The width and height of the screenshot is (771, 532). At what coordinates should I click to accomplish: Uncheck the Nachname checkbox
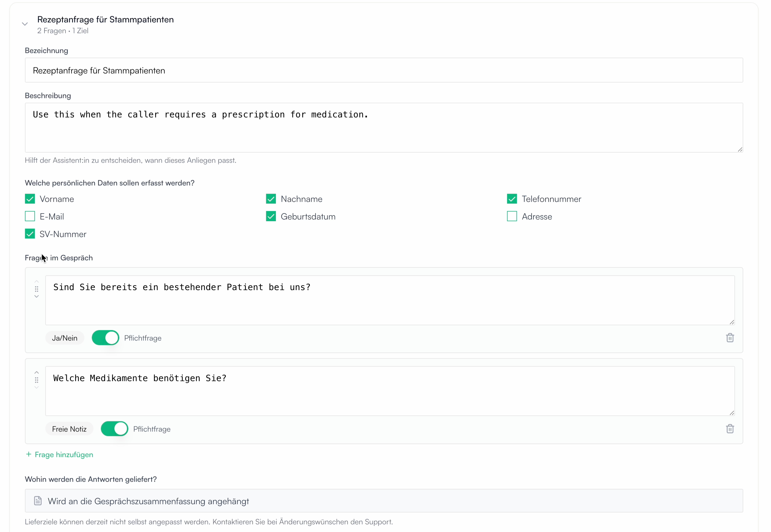click(271, 199)
